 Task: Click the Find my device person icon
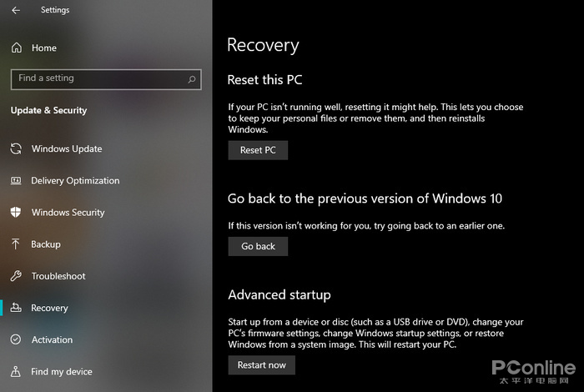click(16, 372)
